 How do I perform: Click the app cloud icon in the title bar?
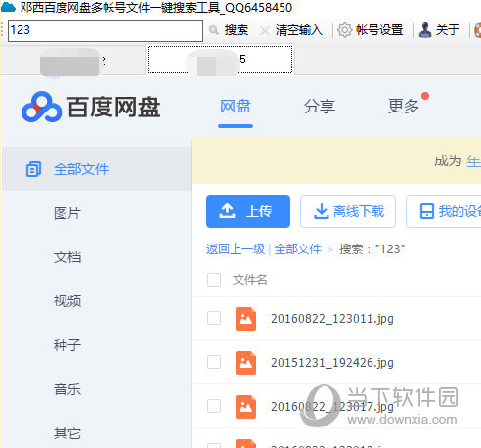click(x=8, y=7)
